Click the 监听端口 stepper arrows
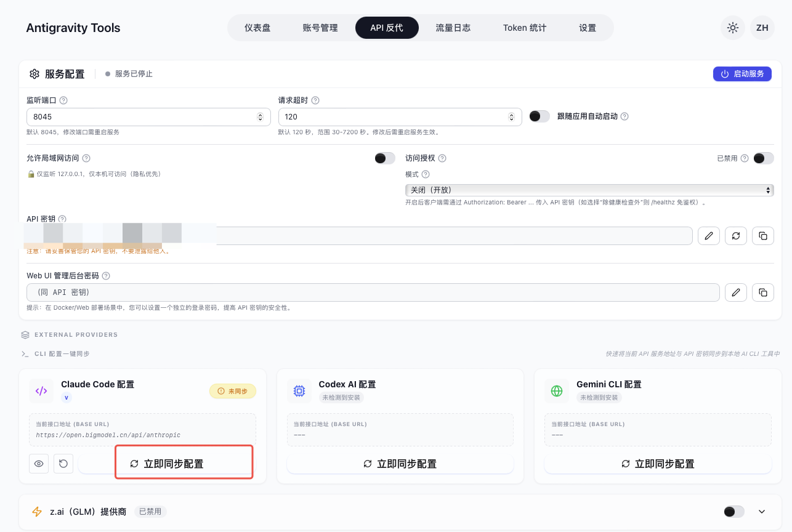 pos(260,117)
